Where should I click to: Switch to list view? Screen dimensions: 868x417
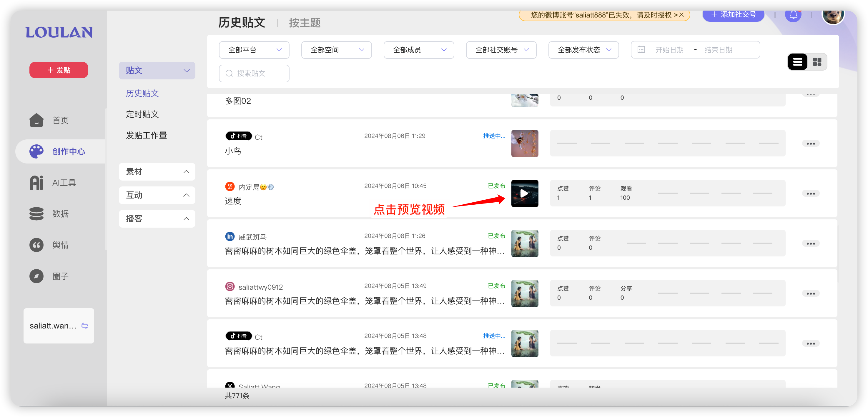pyautogui.click(x=797, y=62)
